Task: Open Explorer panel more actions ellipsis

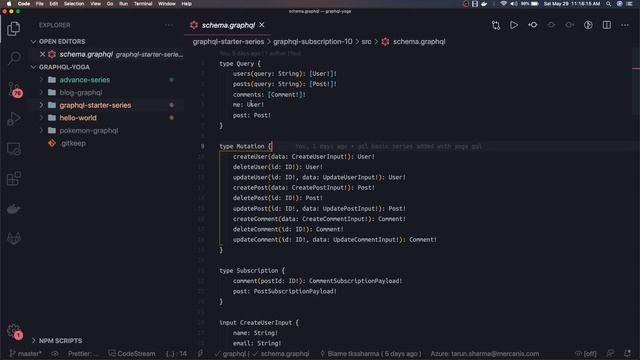Action: (169, 25)
